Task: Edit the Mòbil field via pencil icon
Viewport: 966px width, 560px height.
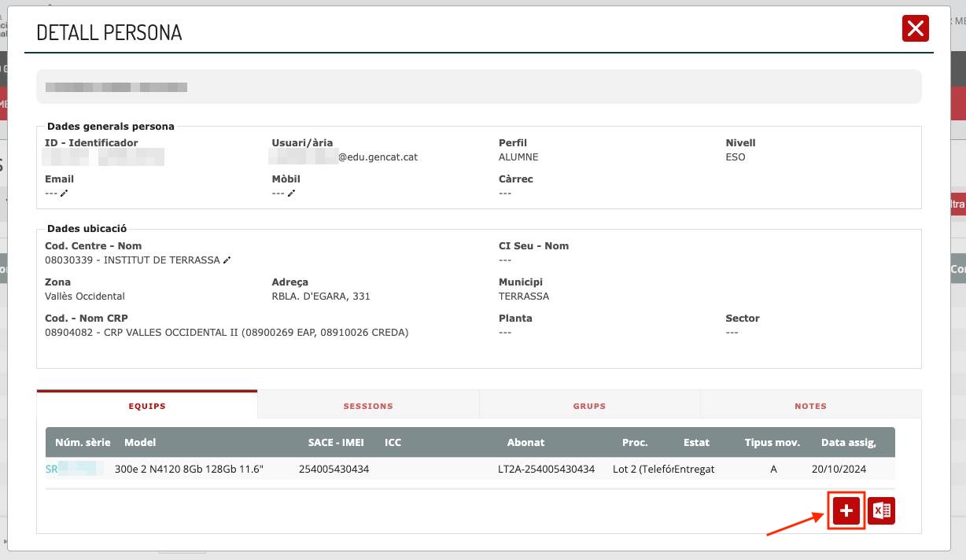Action: (x=291, y=193)
